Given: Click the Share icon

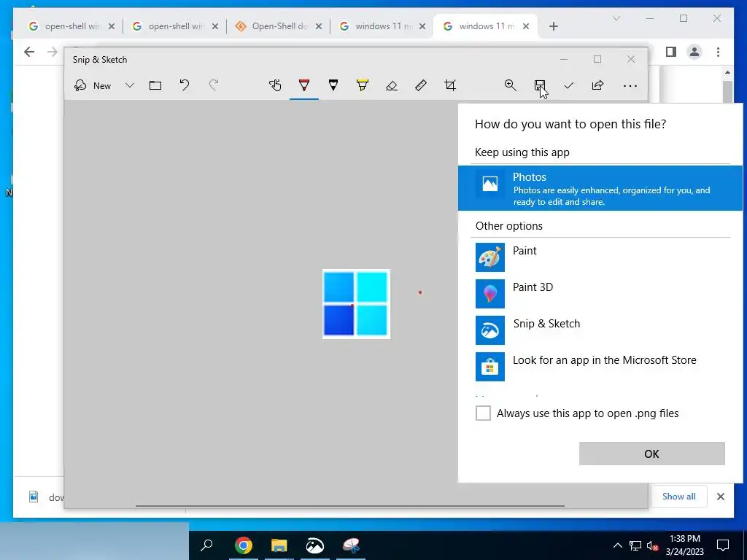Looking at the screenshot, I should (x=598, y=86).
